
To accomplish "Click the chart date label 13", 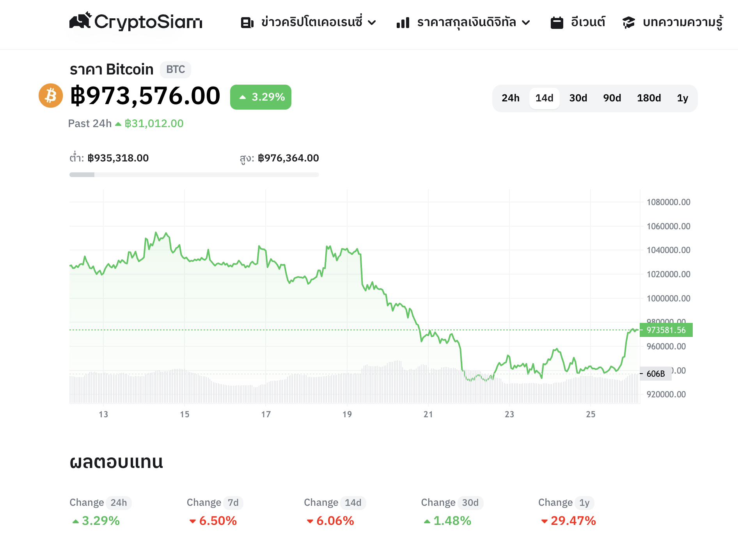I will 103,414.
